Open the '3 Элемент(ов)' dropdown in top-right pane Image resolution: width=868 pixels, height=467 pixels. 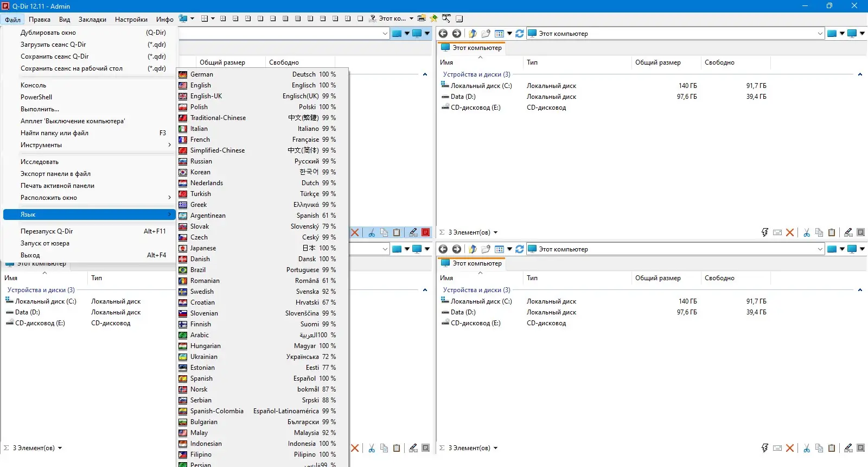point(495,232)
